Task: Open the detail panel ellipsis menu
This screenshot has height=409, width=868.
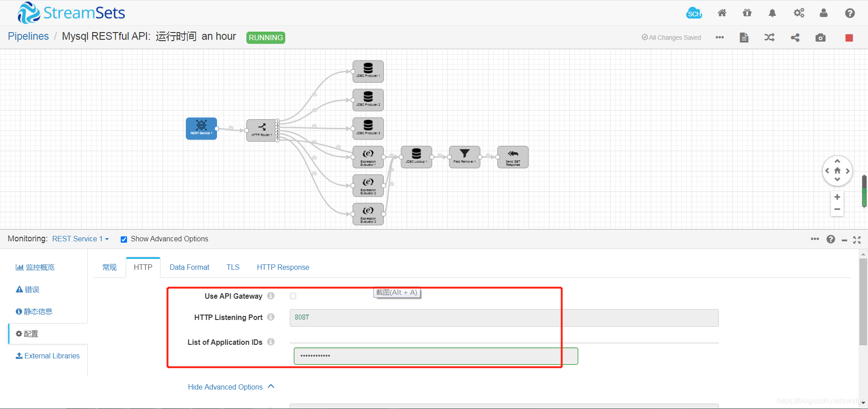Action: [x=815, y=239]
